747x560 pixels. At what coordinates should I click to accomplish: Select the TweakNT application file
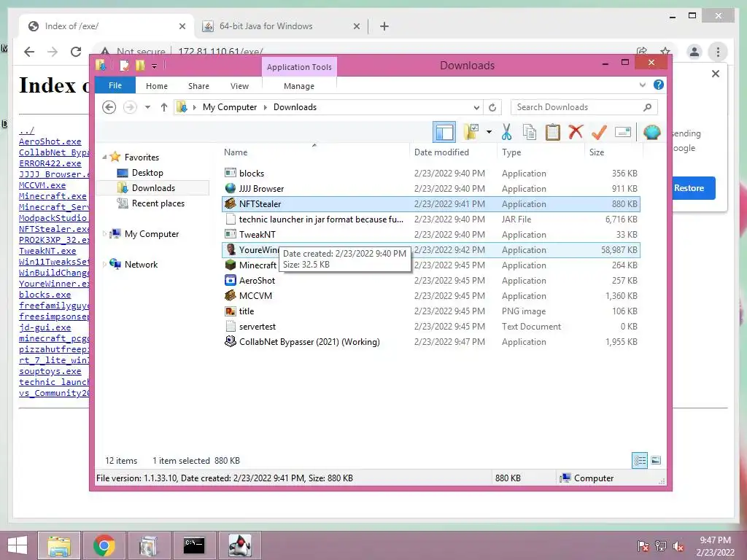pos(430,234)
